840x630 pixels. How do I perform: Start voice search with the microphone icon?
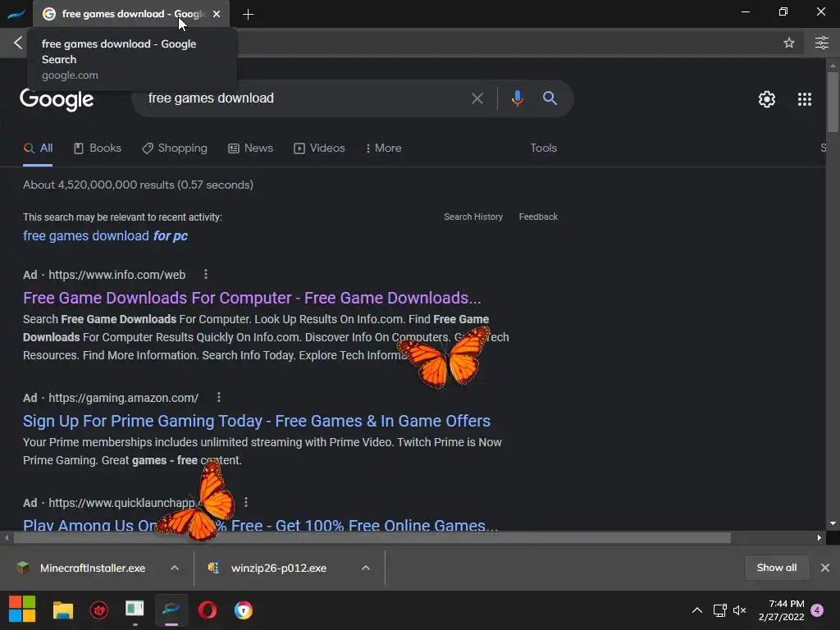point(517,98)
